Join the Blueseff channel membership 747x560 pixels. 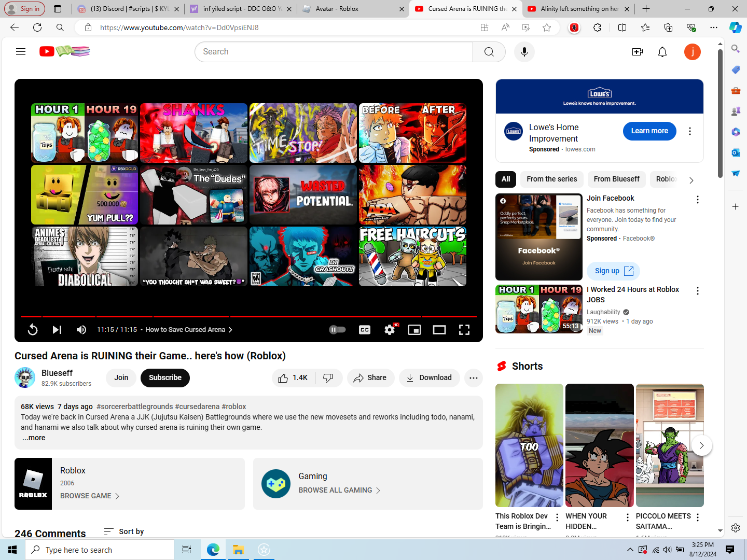pos(121,378)
